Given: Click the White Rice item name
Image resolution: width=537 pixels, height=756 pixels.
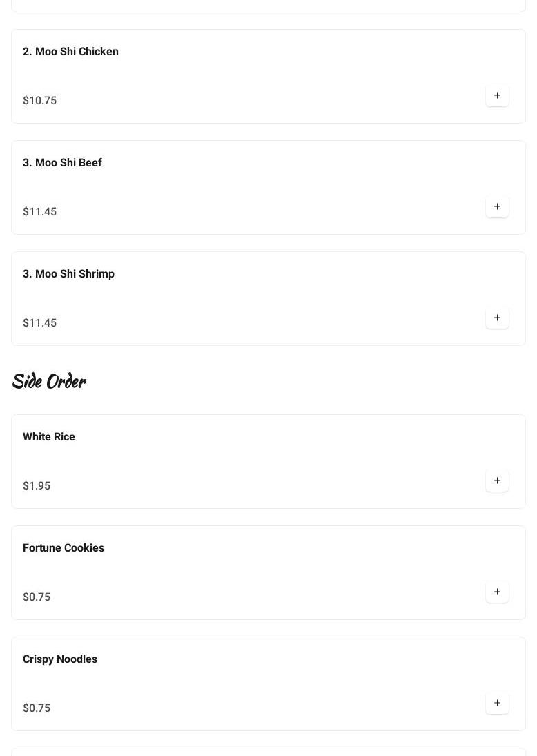Looking at the screenshot, I should point(49,437).
